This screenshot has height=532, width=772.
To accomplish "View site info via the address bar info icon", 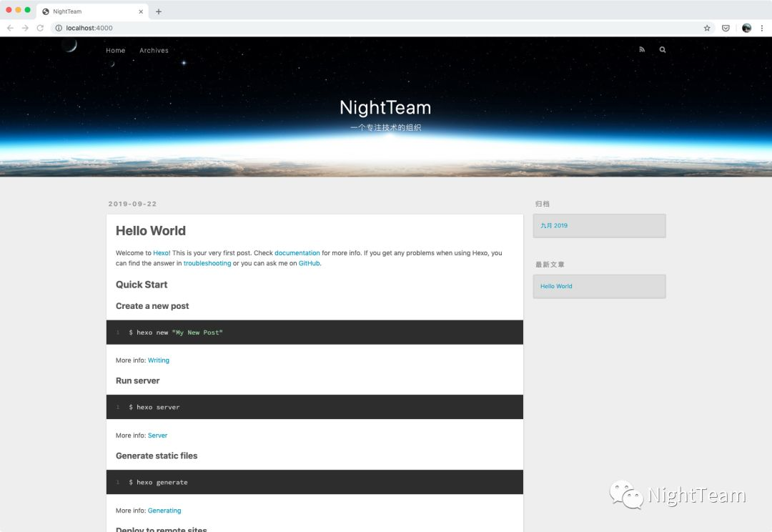I will click(58, 29).
